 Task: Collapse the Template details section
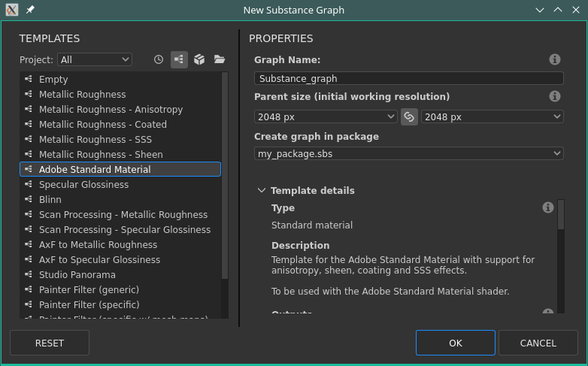click(261, 191)
